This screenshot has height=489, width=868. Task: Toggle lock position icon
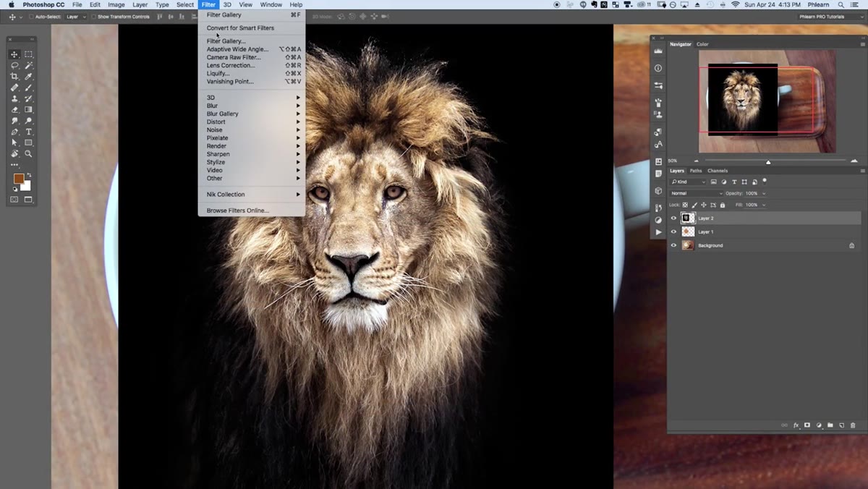[x=704, y=205]
